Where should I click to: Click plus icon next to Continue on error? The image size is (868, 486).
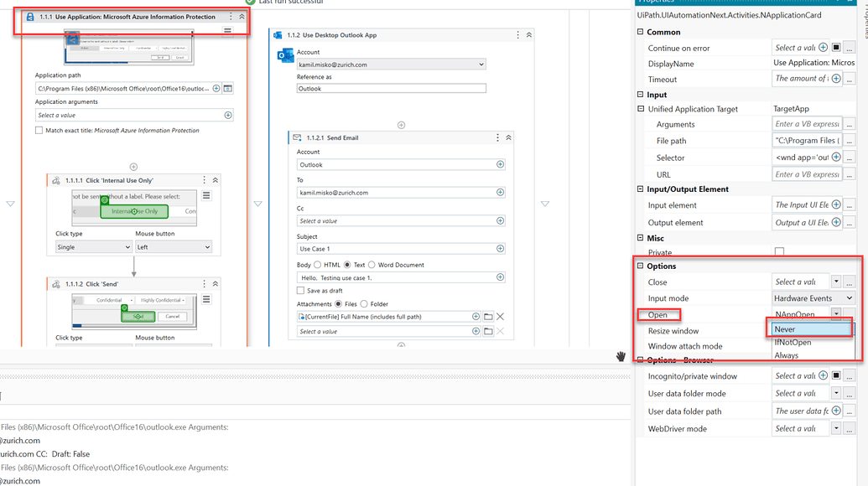tap(824, 48)
